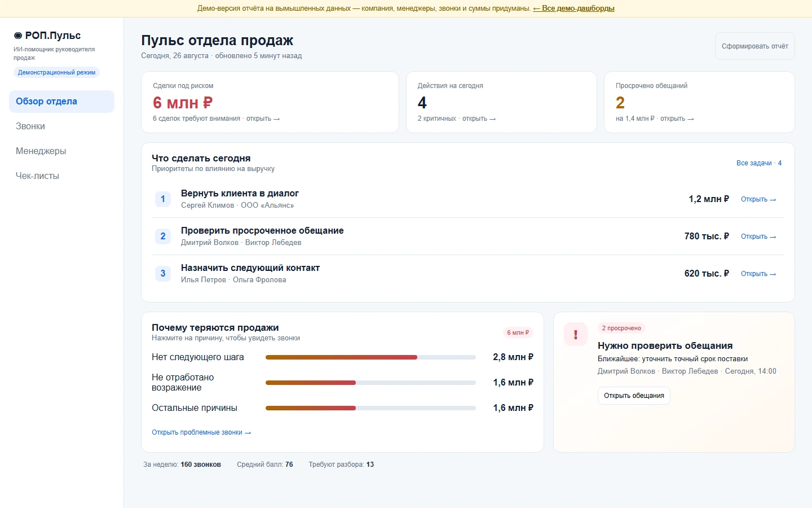
Task: Switch to the Чек-листы section
Action: pyautogui.click(x=61, y=176)
